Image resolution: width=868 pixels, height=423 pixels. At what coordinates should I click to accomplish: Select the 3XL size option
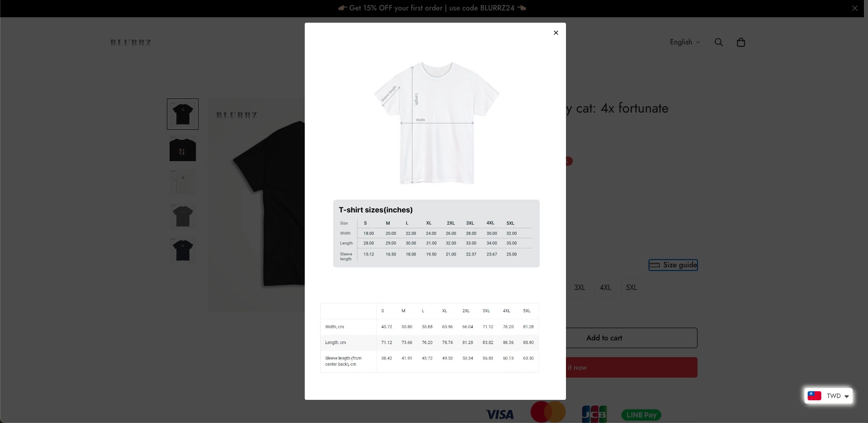click(579, 288)
